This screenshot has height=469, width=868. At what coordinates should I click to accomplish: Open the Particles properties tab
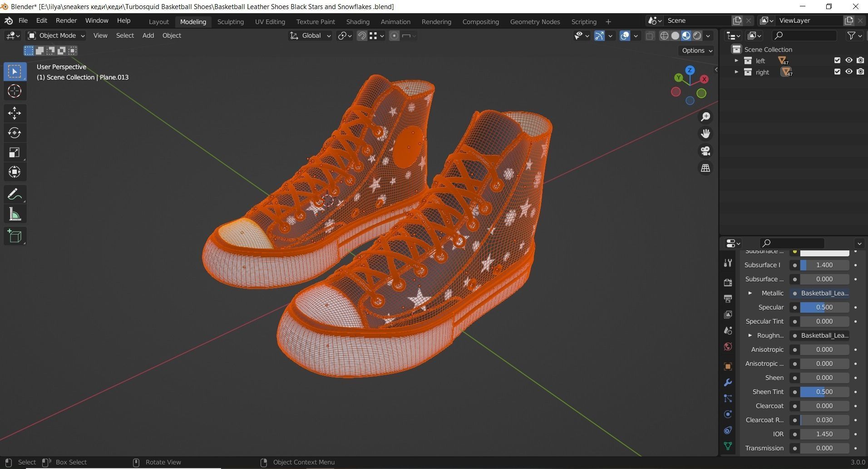pyautogui.click(x=728, y=399)
